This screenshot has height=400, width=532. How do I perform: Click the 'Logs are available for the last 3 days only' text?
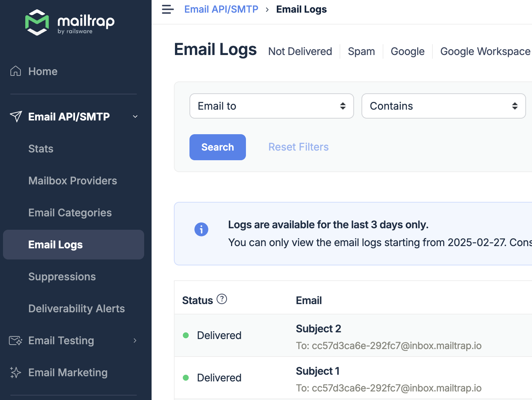click(328, 225)
